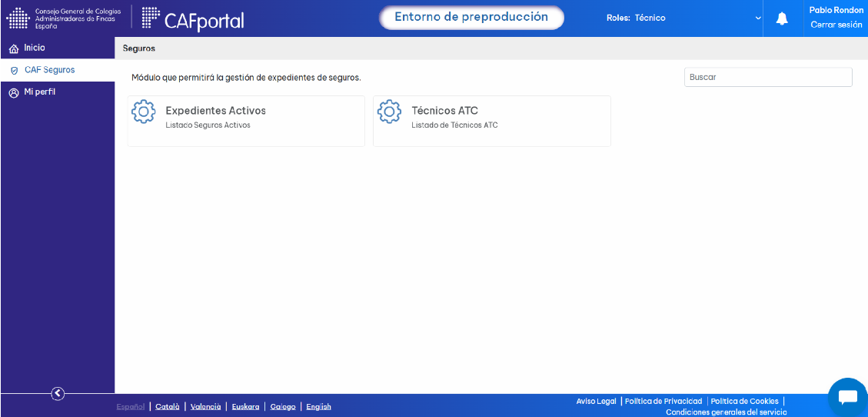
Task: Click the Buscar search field
Action: click(768, 77)
